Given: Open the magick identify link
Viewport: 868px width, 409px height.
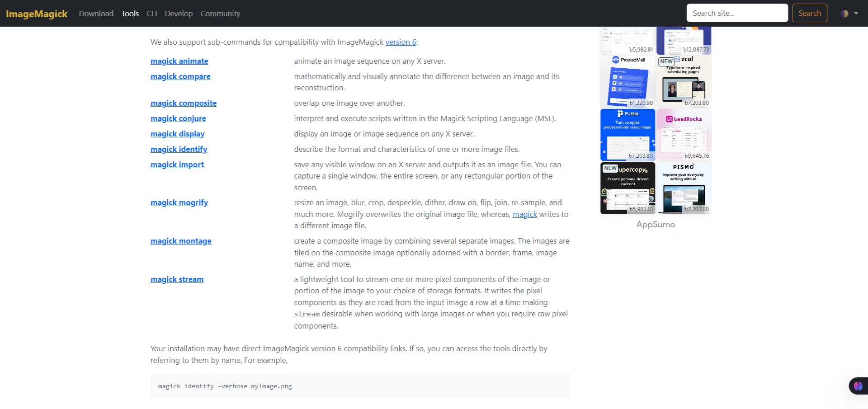Looking at the screenshot, I should 179,149.
